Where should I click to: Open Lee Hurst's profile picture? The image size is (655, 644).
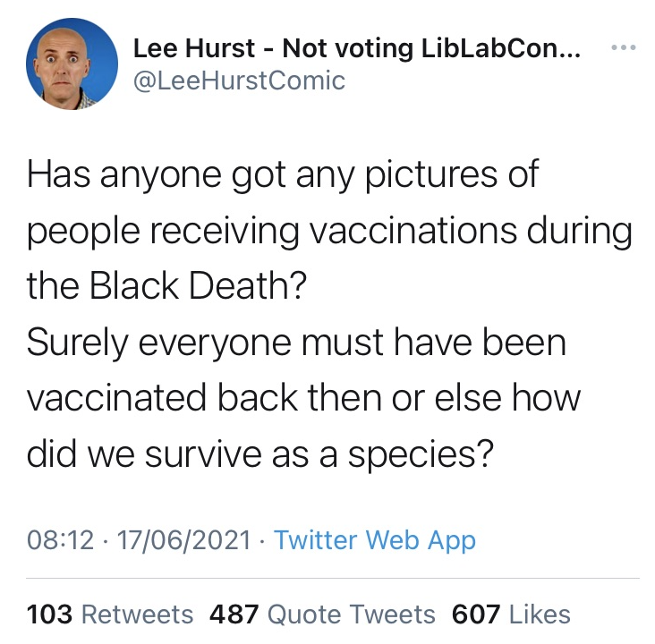(x=72, y=64)
